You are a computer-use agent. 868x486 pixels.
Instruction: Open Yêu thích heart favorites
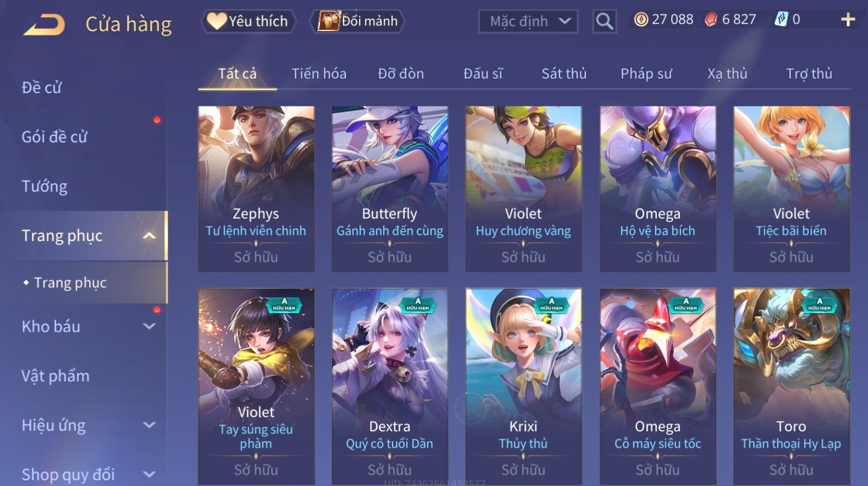(x=248, y=21)
